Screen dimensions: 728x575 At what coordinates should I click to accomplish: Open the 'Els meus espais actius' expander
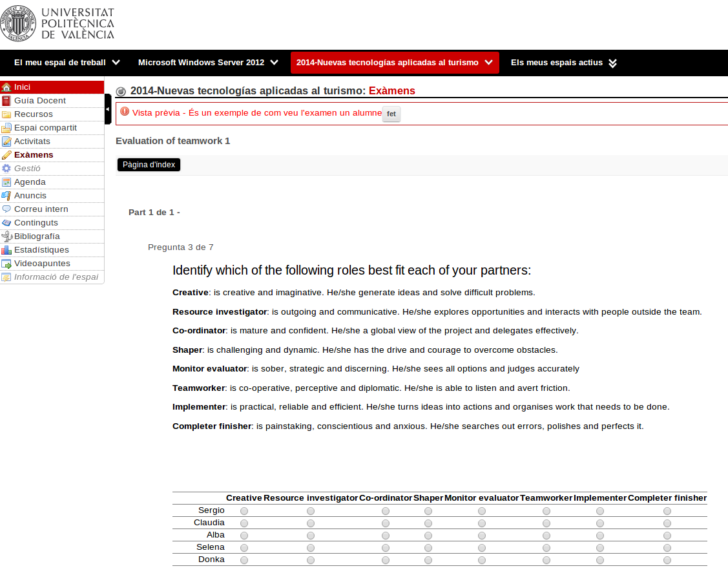pos(564,63)
